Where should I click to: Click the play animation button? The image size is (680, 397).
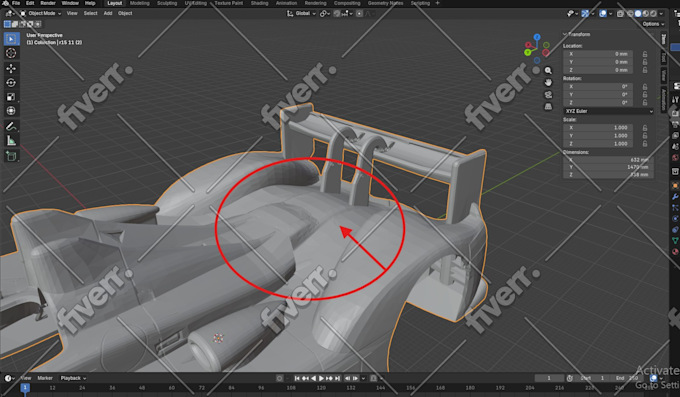click(322, 378)
